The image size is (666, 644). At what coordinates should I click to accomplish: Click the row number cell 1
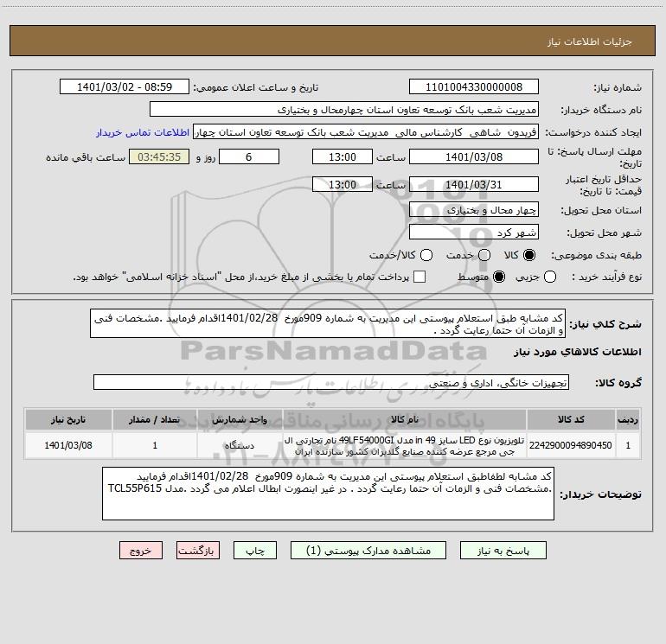[x=628, y=445]
